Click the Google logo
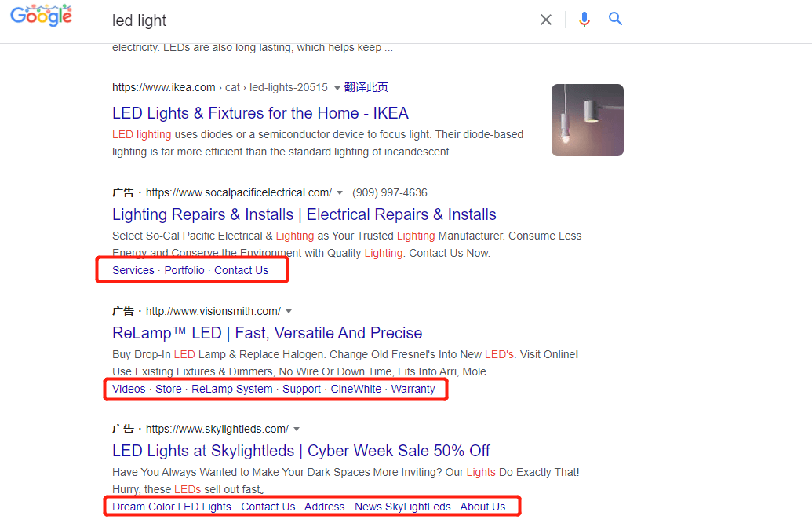Viewport: 812px width, 523px height. 41,16
